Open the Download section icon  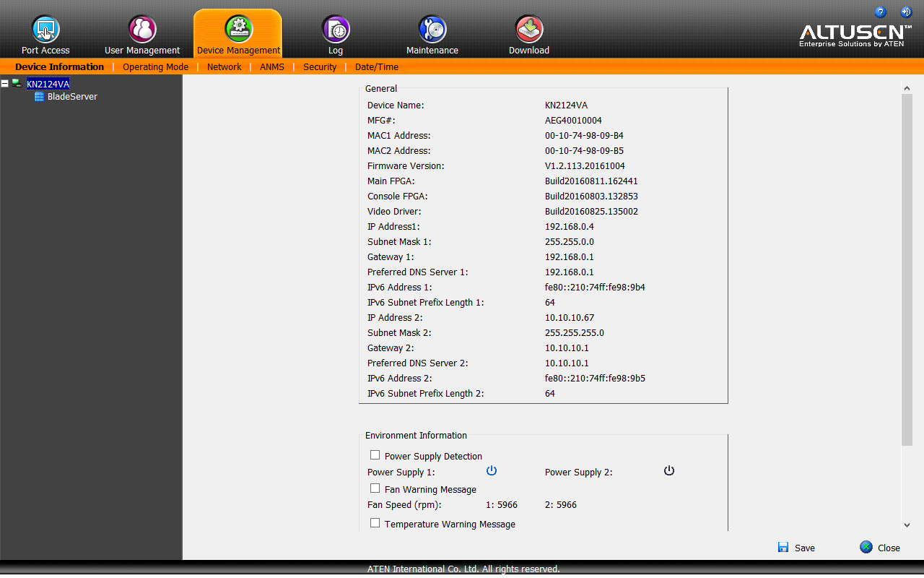coord(529,30)
